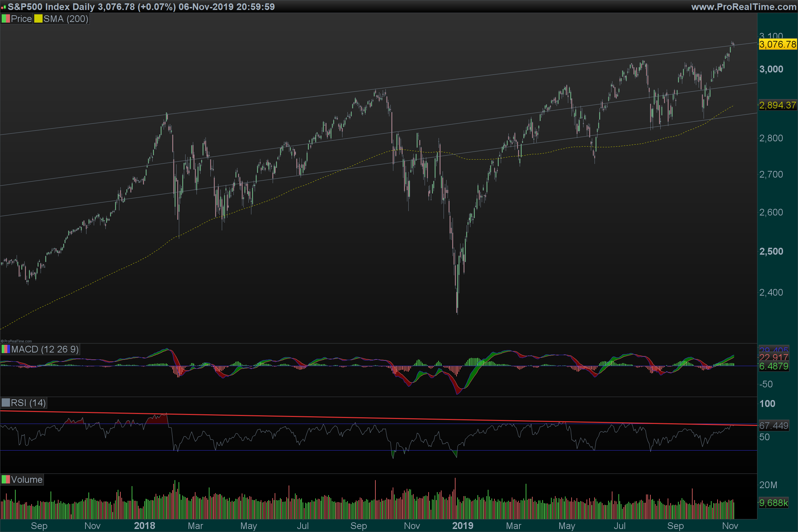Click the RSI value tag 67.449
This screenshot has height=532, width=798.
click(774, 426)
